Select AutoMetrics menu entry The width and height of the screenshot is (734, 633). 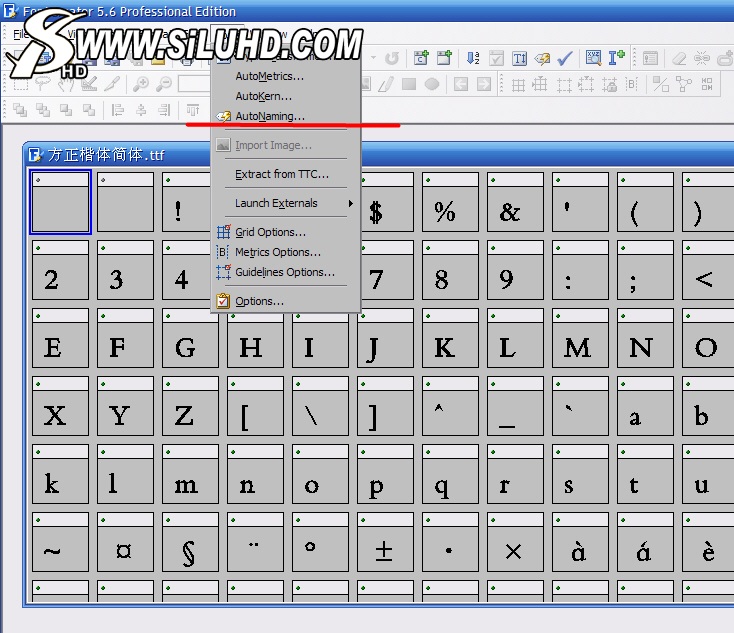pos(269,76)
